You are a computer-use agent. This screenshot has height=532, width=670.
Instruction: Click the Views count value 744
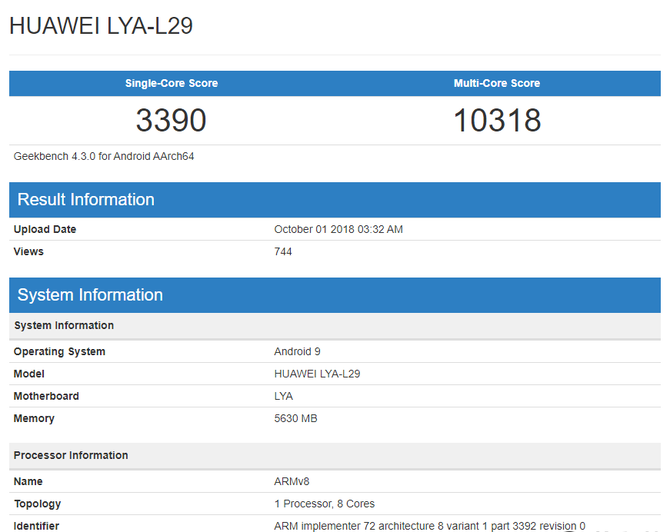pos(283,251)
